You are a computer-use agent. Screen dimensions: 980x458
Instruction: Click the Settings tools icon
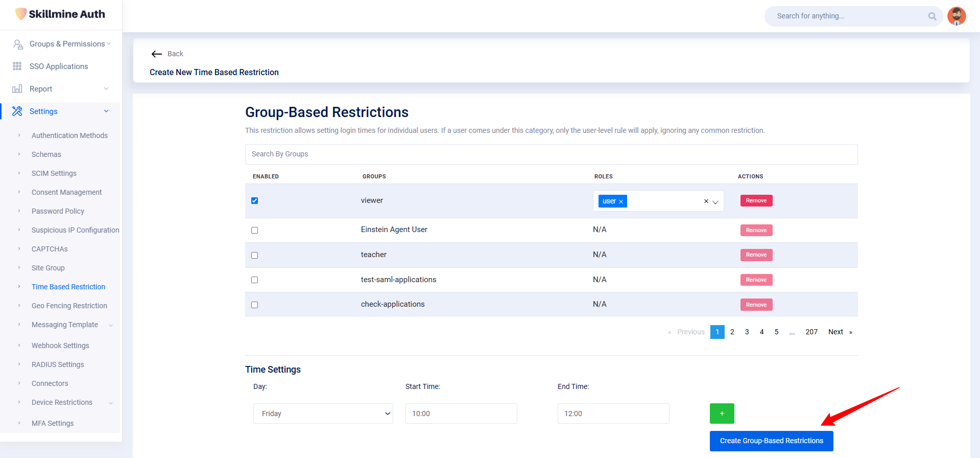[x=17, y=111]
